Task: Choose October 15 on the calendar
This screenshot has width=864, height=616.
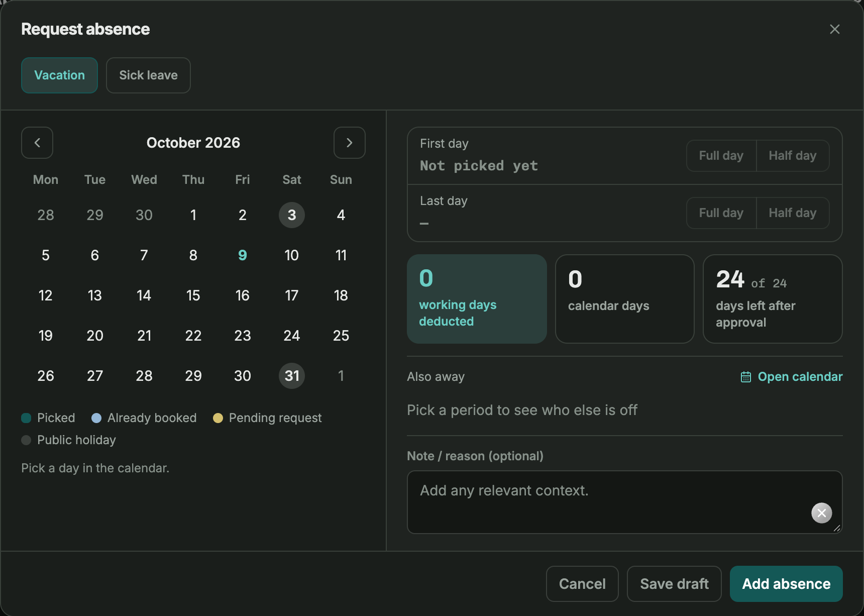Action: (x=193, y=295)
